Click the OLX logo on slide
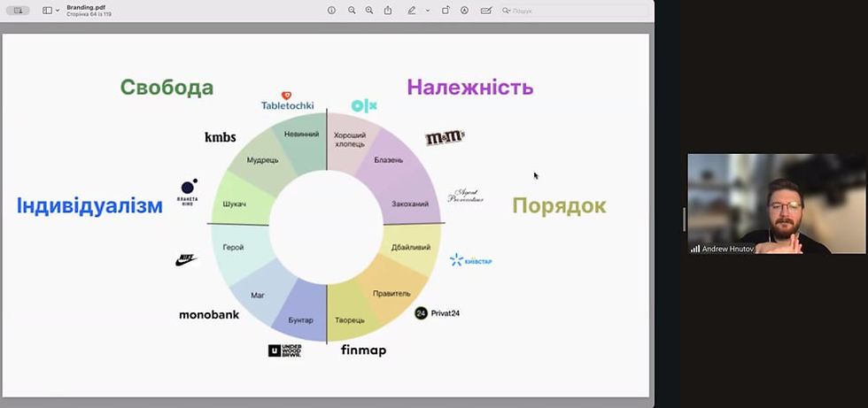868x408 pixels. click(364, 105)
